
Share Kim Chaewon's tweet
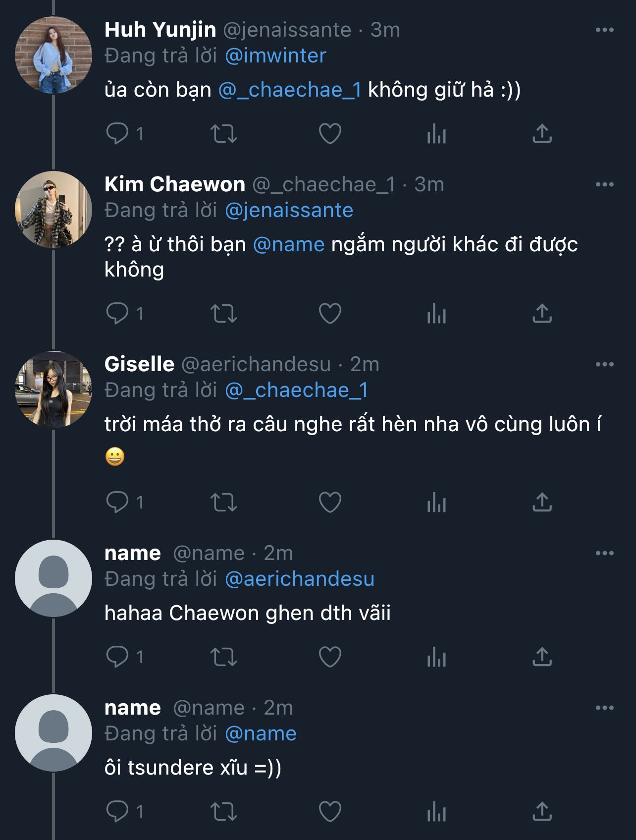542,314
